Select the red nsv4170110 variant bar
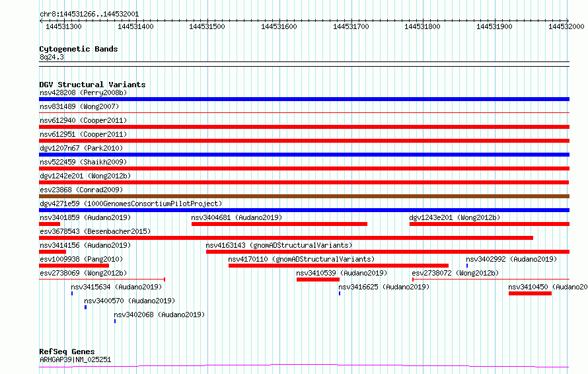588x374 pixels. pyautogui.click(x=339, y=266)
